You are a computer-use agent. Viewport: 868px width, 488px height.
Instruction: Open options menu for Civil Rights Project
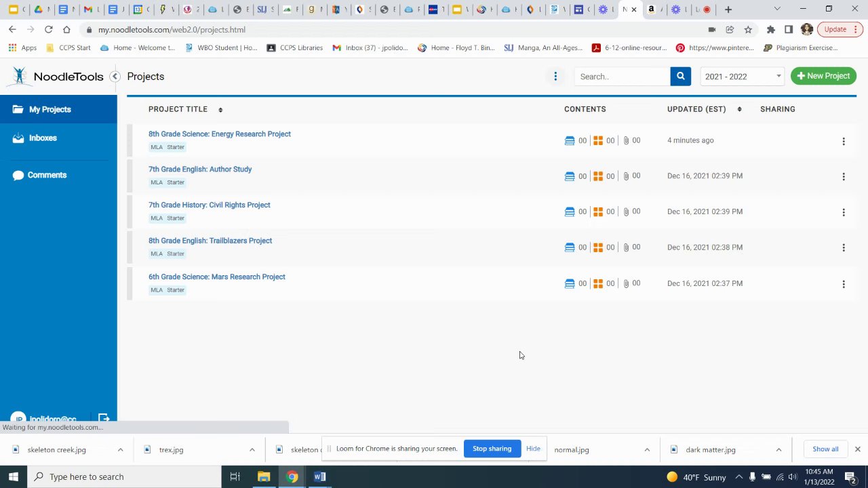click(x=844, y=212)
